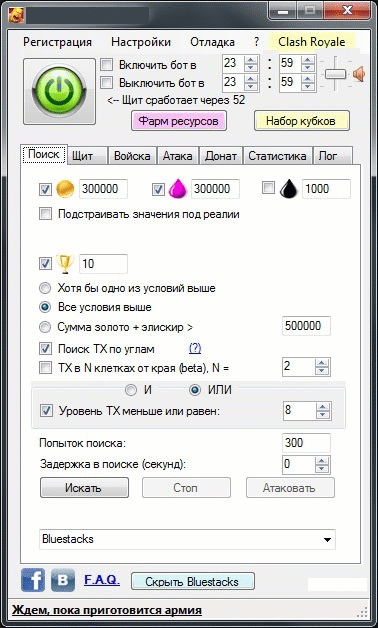Switch to the Атака tab

pyautogui.click(x=178, y=156)
